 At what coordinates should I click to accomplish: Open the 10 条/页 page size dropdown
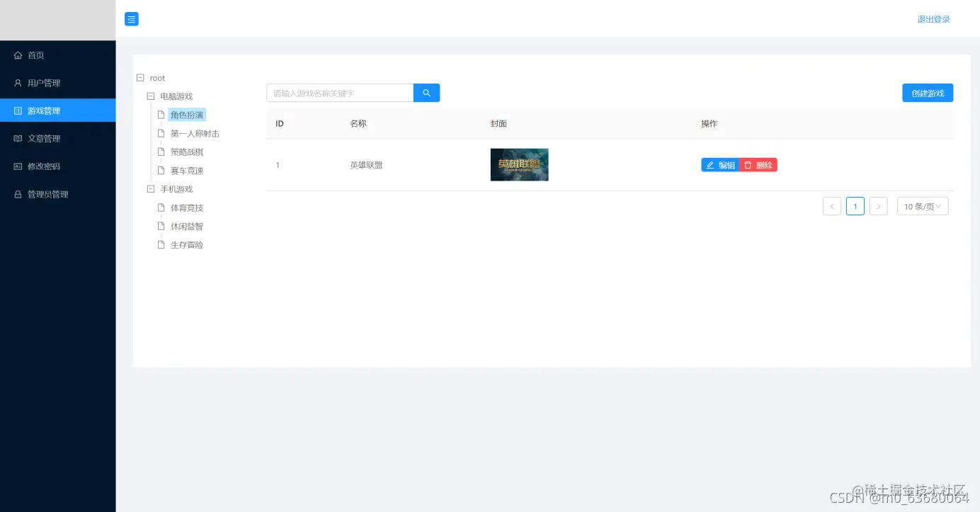[922, 206]
